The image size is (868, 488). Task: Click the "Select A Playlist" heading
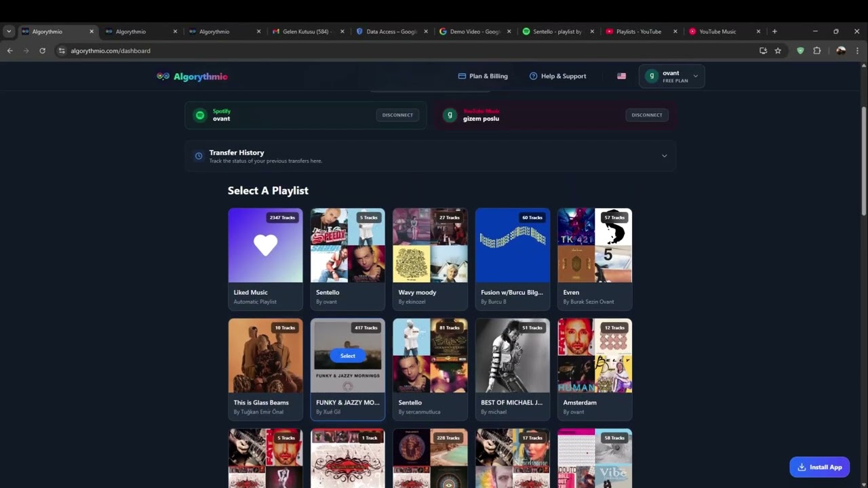(268, 190)
